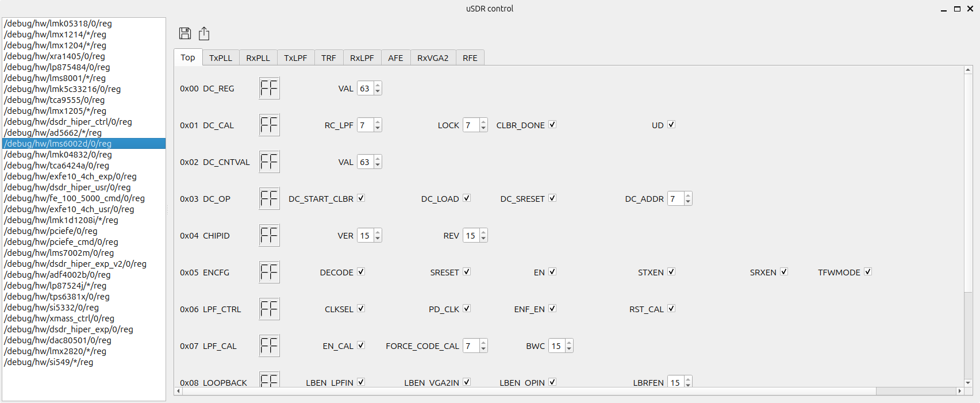Toggle the DC_SRESET checkbox

pos(552,198)
